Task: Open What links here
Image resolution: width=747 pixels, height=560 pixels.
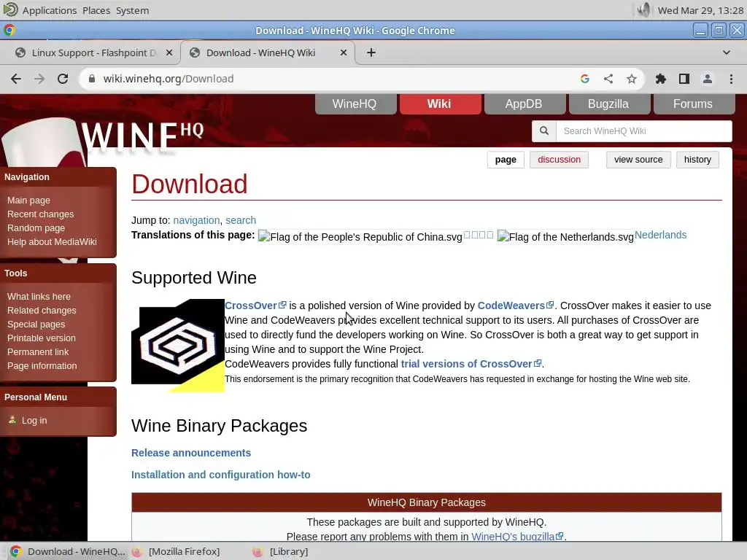Action: click(39, 297)
